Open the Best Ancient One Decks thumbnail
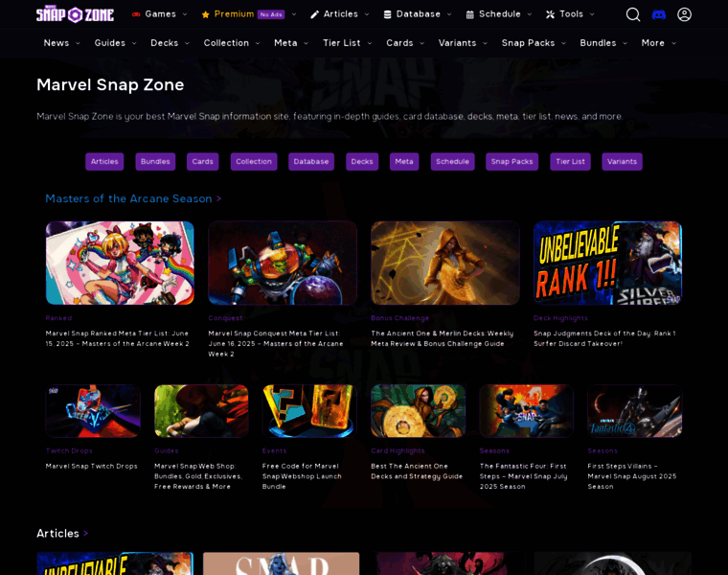This screenshot has width=728, height=575. [418, 411]
